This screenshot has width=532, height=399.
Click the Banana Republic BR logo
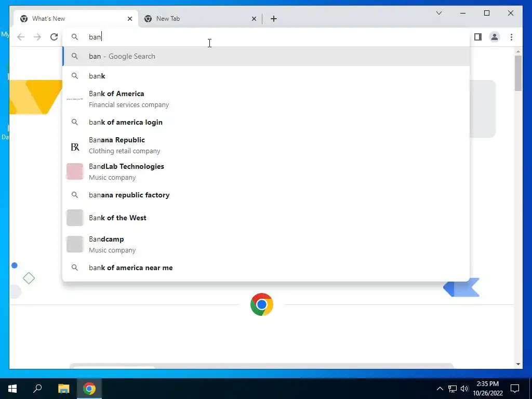(x=75, y=147)
